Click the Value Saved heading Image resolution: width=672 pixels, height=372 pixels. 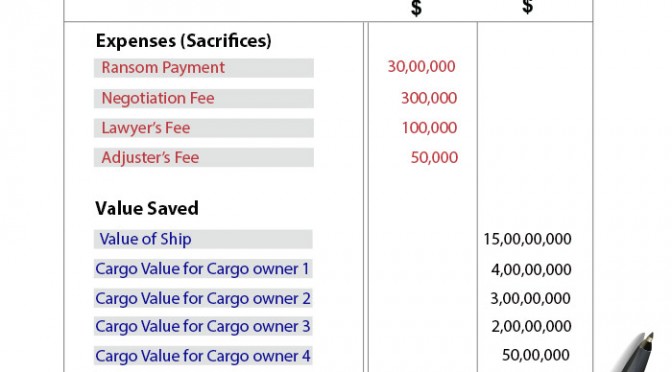[x=147, y=208]
